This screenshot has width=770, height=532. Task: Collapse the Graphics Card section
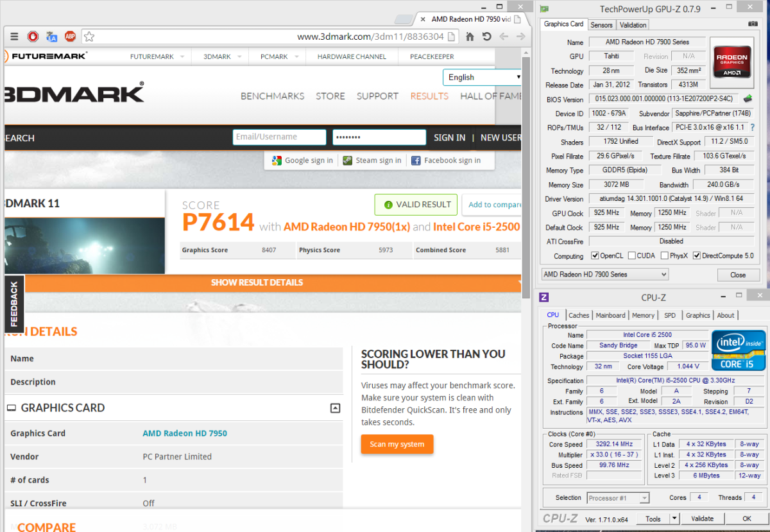pos(335,408)
